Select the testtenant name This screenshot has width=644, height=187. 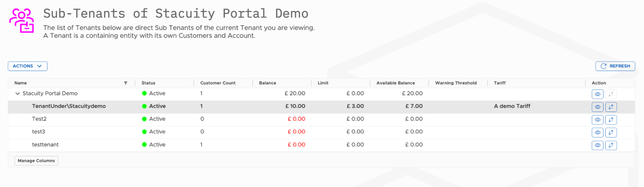pos(45,145)
